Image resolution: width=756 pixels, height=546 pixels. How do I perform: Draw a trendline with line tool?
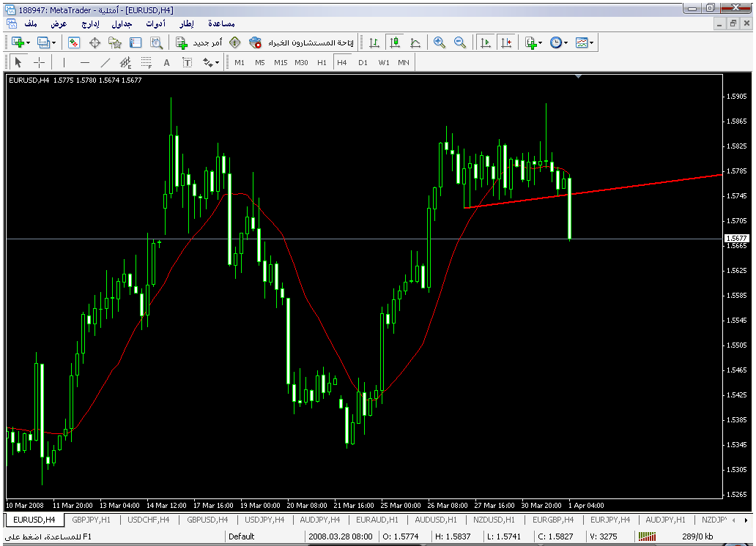tap(105, 63)
